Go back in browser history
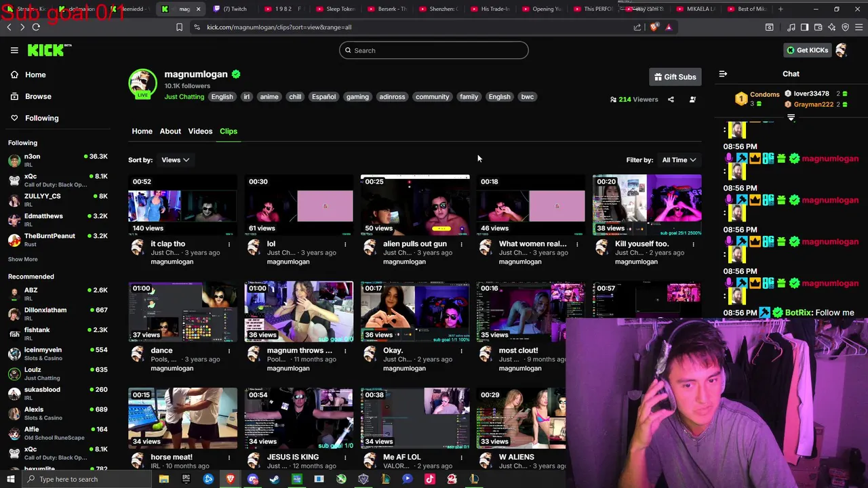Image resolution: width=868 pixels, height=488 pixels. [x=9, y=27]
